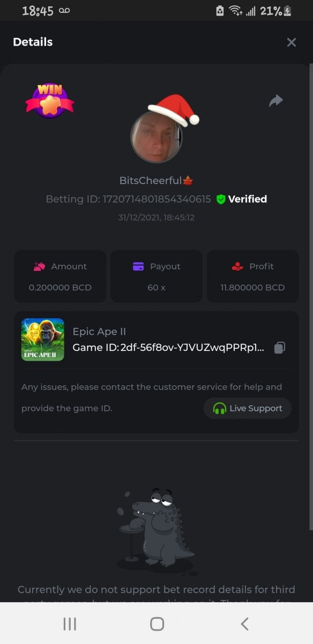Viewport: 313px width, 644px height.
Task: Tap the Epic Ape II title text
Action: [99, 332]
